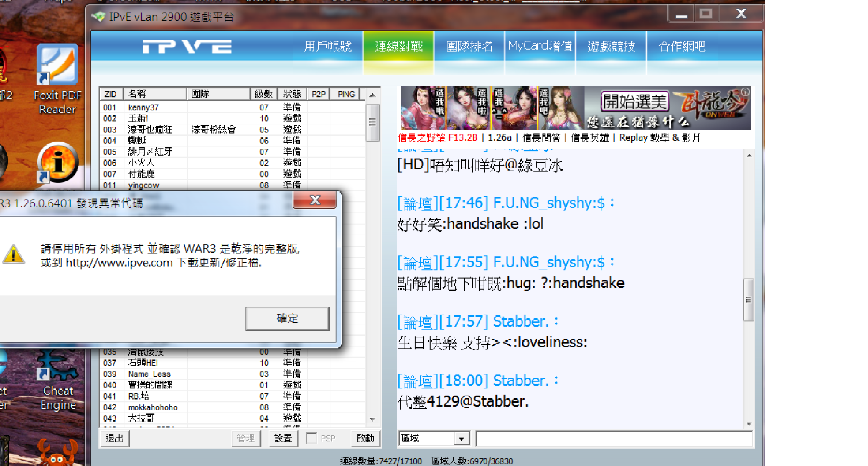Image resolution: width=868 pixels, height=466 pixels.
Task: Click the player list scrollbar thumb
Action: [x=372, y=122]
